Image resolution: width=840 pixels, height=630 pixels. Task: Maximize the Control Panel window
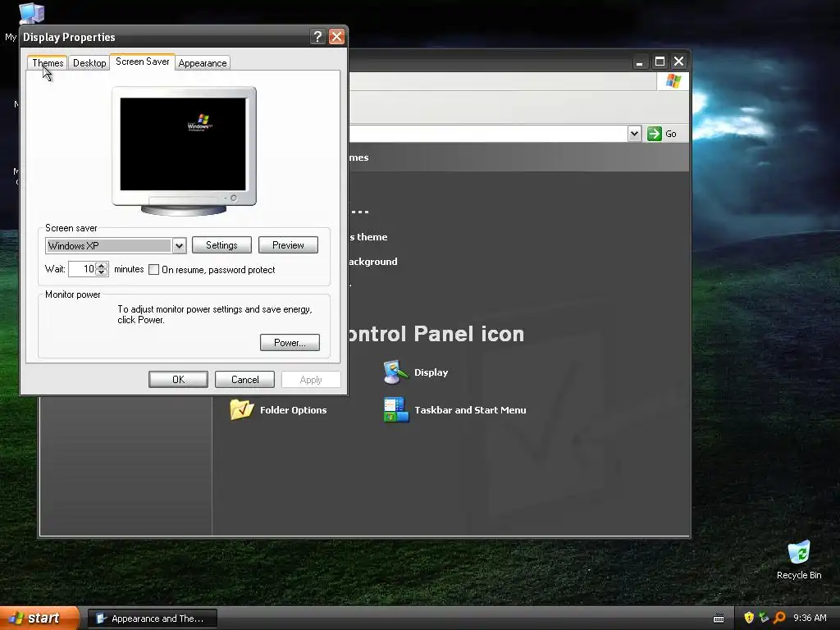660,61
